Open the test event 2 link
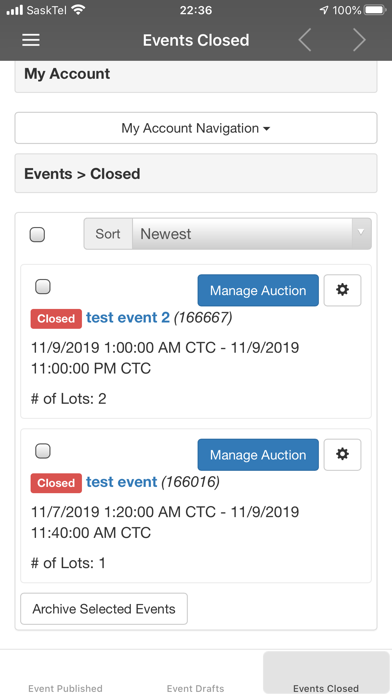 point(128,318)
